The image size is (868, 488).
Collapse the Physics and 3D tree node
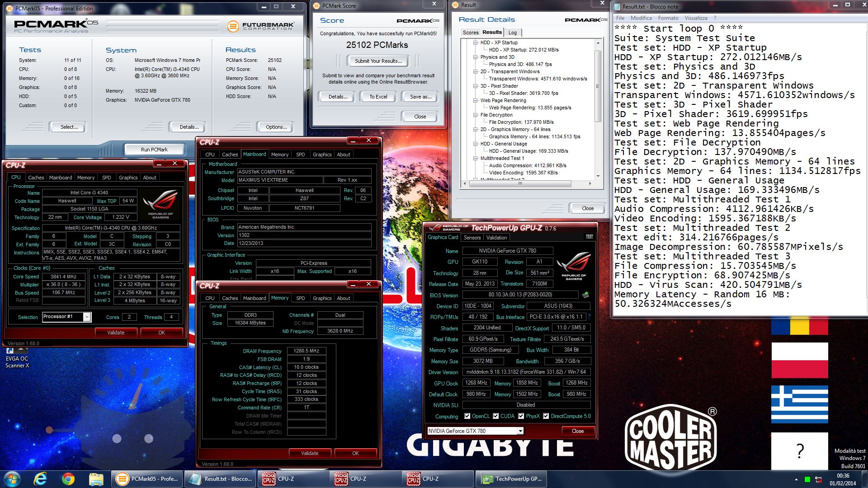click(476, 57)
